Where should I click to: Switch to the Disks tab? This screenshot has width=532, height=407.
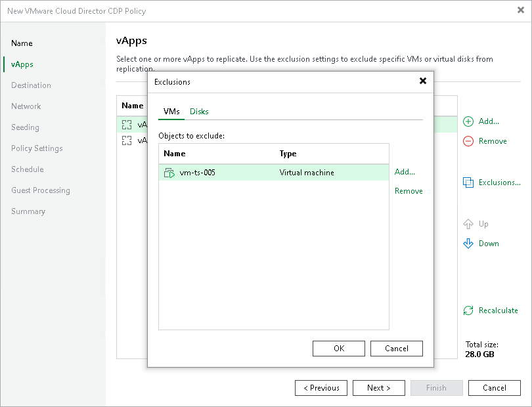pyautogui.click(x=199, y=112)
